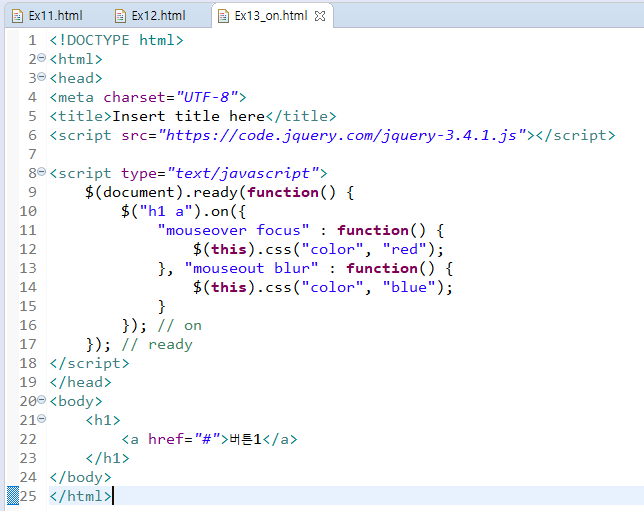Click line number 7 in the gutter
Image resolution: width=644 pixels, height=511 pixels.
pyautogui.click(x=32, y=154)
